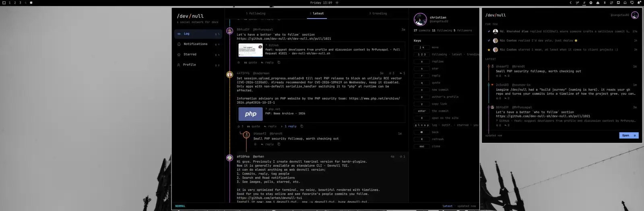The height and width of the screenshot is (211, 644).
Task: Open the php.net News Archive preview card
Action: click(321, 114)
